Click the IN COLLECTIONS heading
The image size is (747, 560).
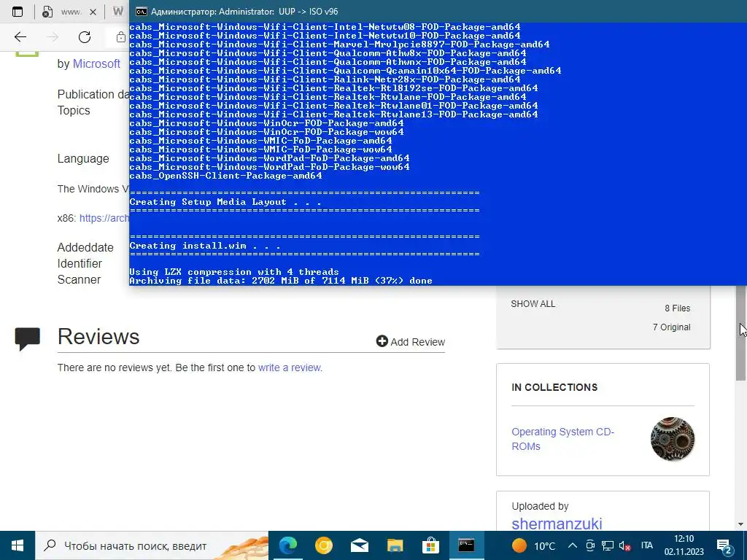click(554, 387)
